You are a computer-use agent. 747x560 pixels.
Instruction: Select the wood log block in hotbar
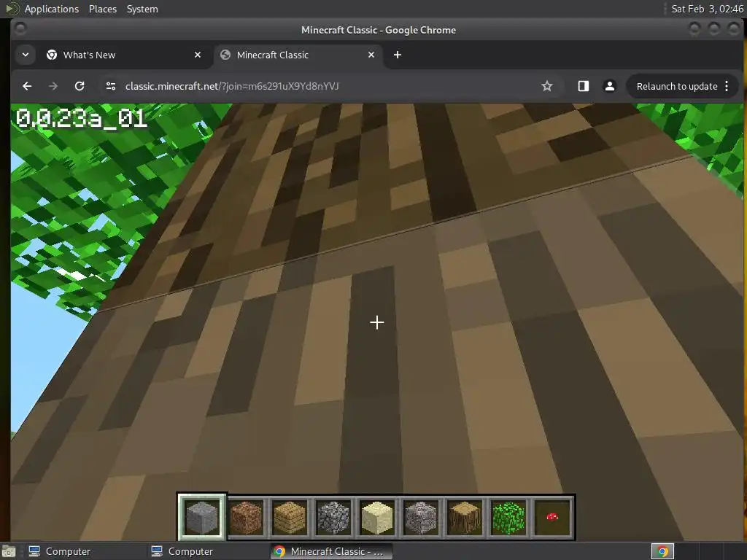tap(465, 517)
